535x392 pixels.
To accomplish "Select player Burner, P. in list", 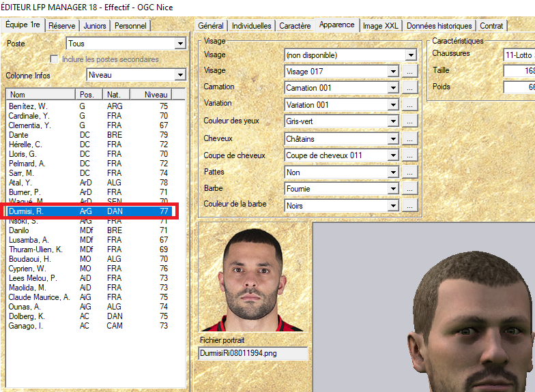I will coord(89,192).
